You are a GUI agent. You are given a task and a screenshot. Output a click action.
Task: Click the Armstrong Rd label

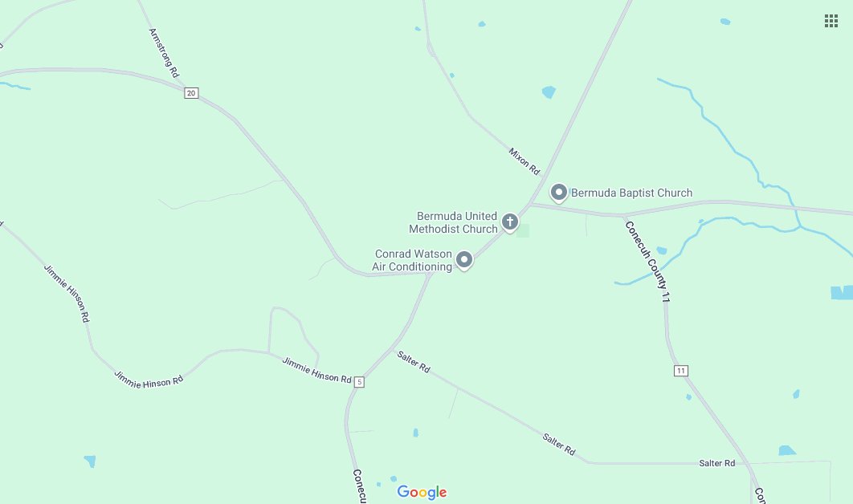click(x=164, y=53)
